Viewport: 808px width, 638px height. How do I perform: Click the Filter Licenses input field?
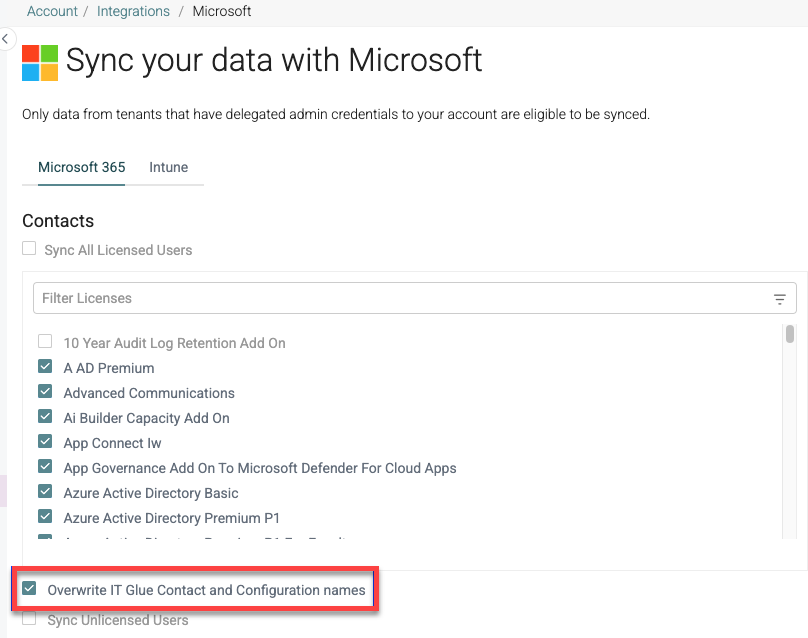400,299
